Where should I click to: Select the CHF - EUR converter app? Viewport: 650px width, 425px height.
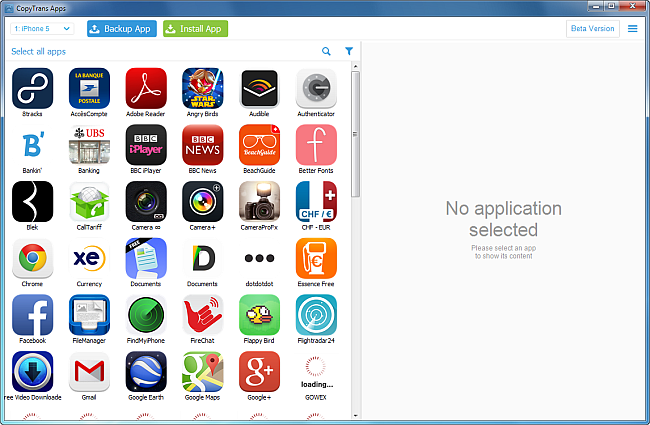(316, 202)
